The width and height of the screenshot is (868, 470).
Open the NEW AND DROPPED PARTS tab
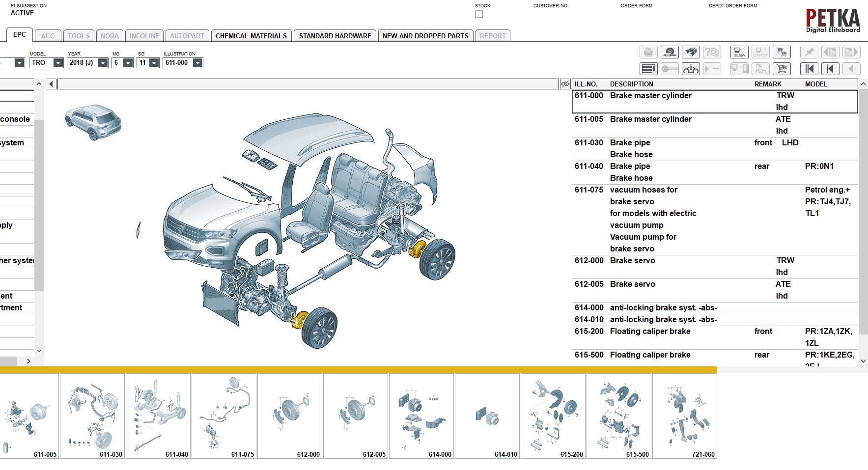425,36
